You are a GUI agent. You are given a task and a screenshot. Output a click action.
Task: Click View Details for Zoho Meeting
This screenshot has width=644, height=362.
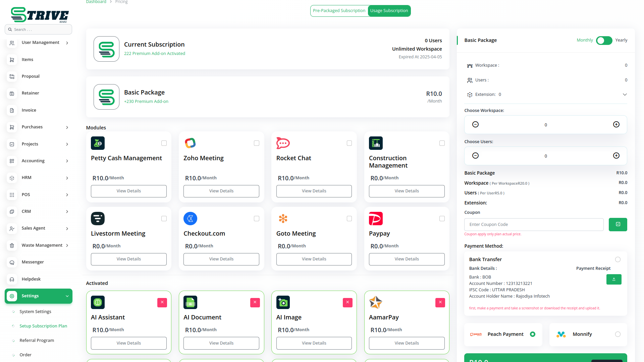[x=221, y=191]
